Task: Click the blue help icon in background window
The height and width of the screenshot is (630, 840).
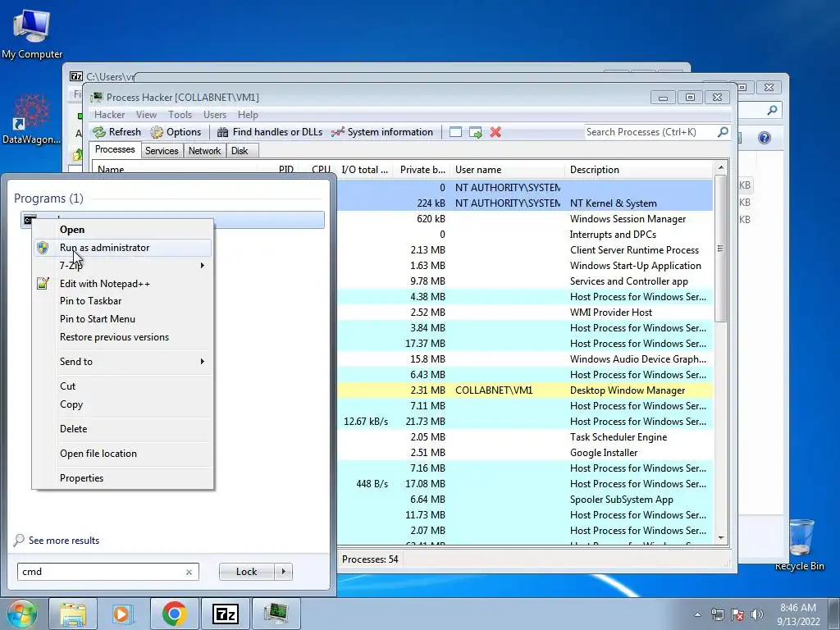Action: 765,138
